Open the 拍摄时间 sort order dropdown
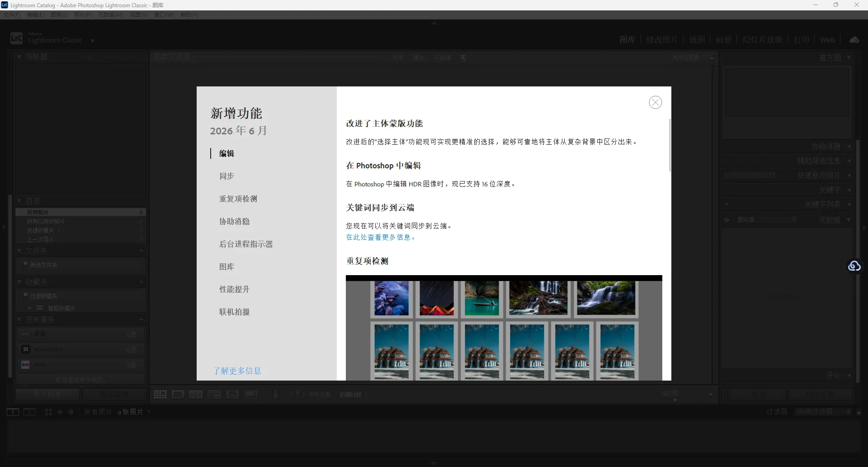The width and height of the screenshot is (868, 467). point(354,395)
